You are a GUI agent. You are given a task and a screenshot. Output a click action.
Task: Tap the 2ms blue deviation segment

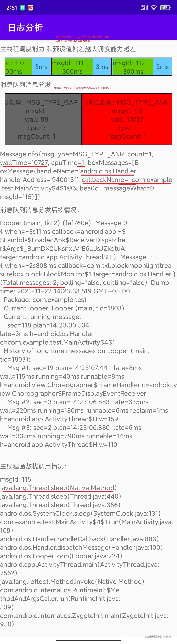pyautogui.click(x=163, y=67)
